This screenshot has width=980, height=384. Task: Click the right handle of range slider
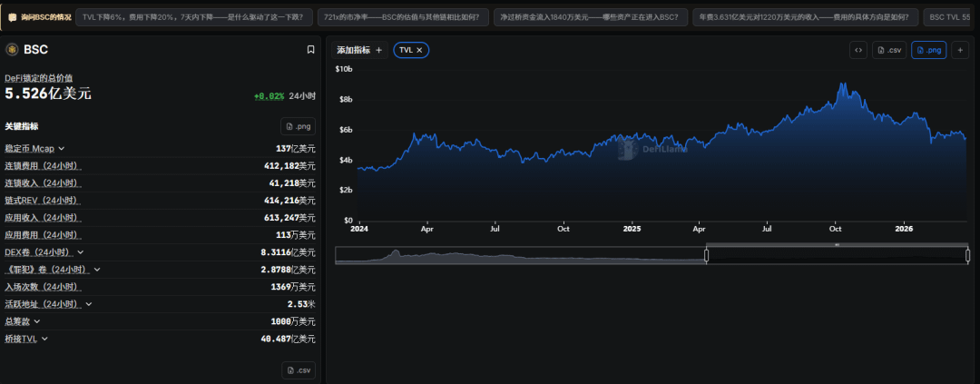[967, 256]
